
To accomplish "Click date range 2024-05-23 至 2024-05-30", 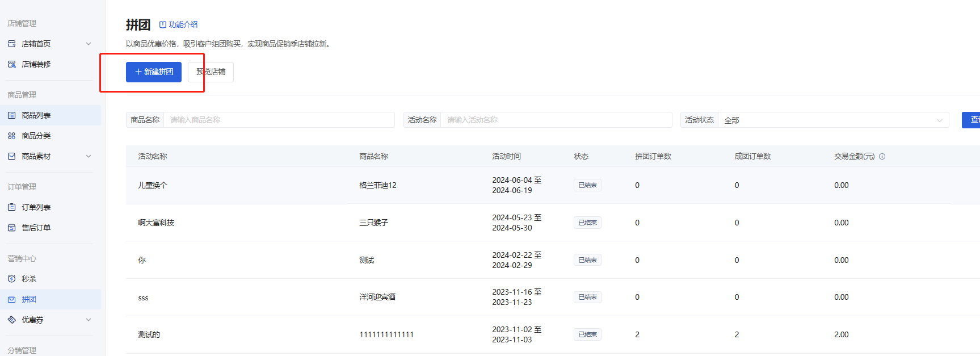I will click(516, 223).
